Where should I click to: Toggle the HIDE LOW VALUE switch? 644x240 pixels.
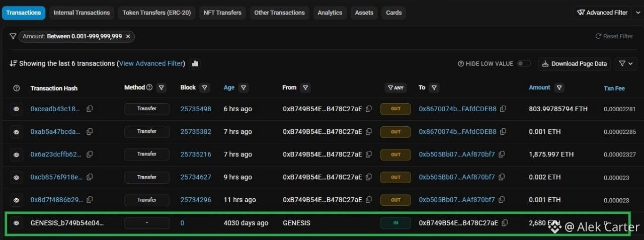pyautogui.click(x=524, y=63)
